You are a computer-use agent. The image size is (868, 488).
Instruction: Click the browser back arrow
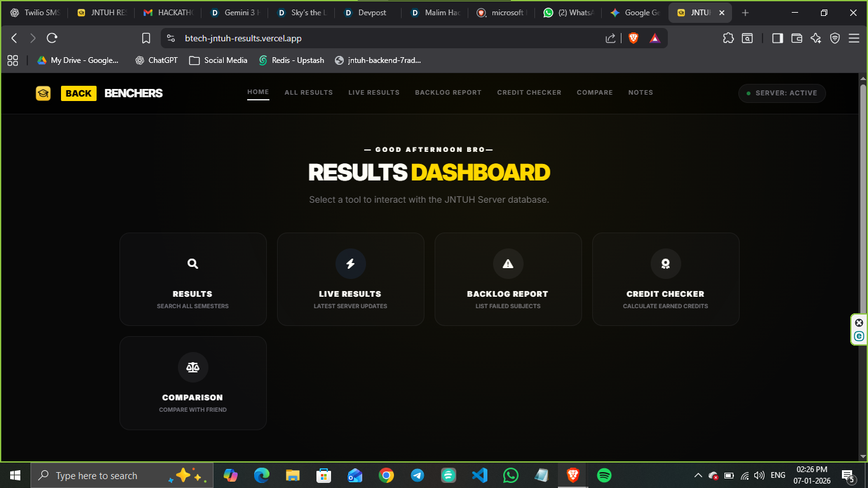[14, 38]
